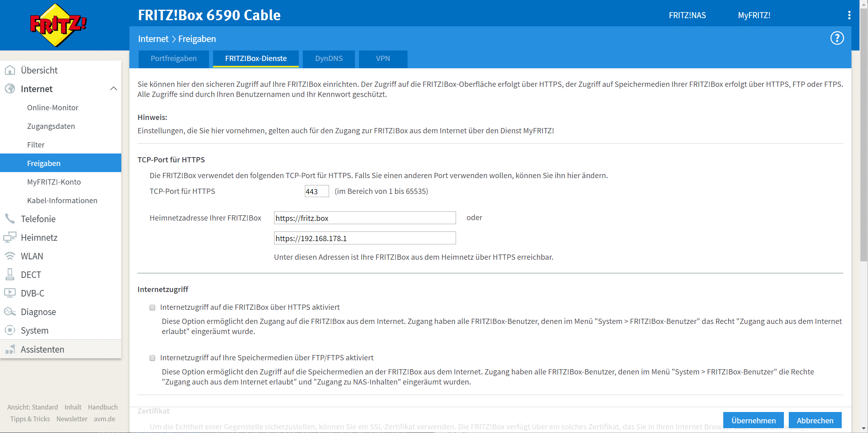
Task: Expand the Heimnetz menu section
Action: (39, 238)
